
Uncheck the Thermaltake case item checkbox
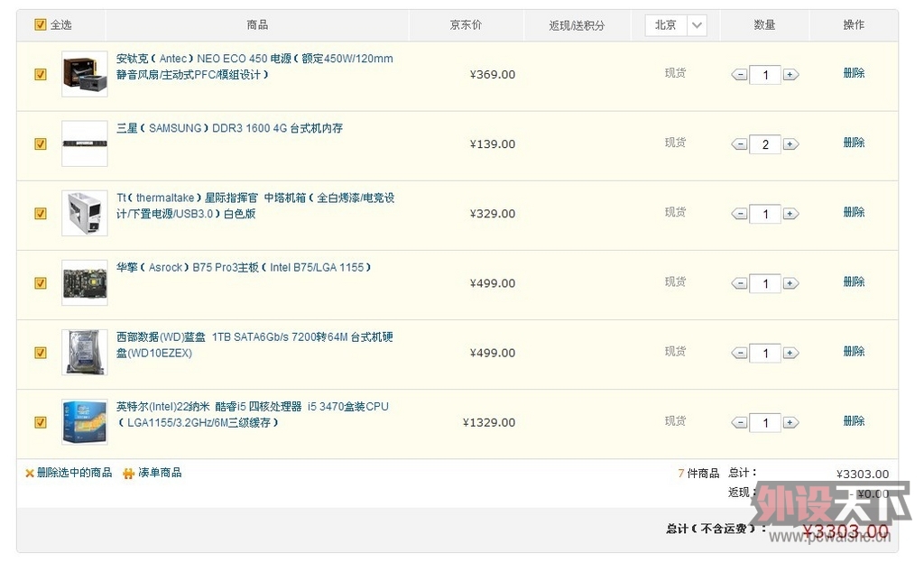tap(40, 213)
